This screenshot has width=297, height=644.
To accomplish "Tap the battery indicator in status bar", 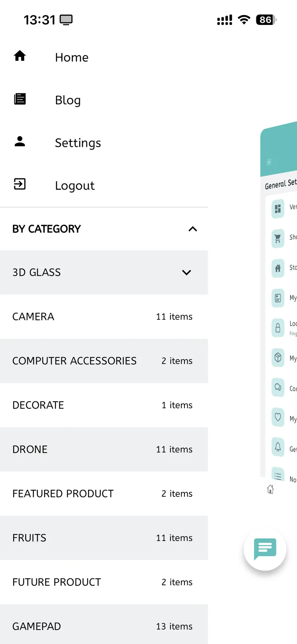I will [x=266, y=20].
